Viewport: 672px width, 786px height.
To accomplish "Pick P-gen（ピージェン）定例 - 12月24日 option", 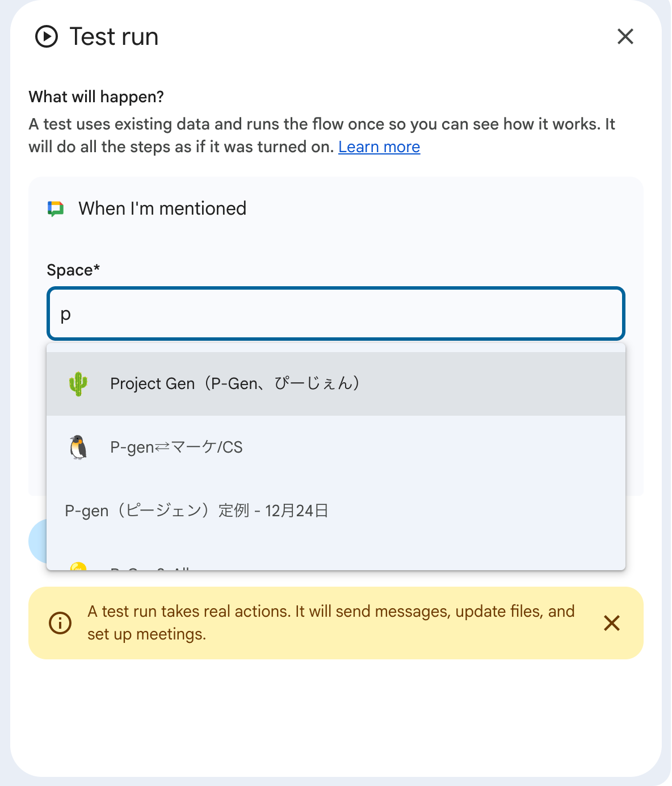I will [196, 511].
